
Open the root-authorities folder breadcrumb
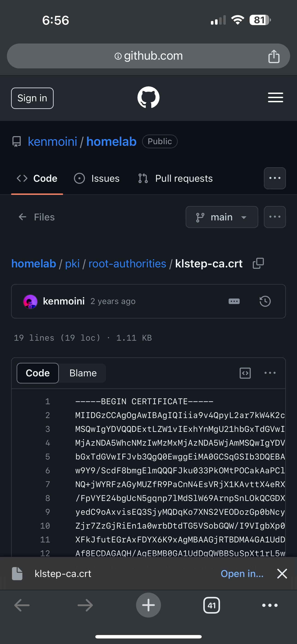127,264
